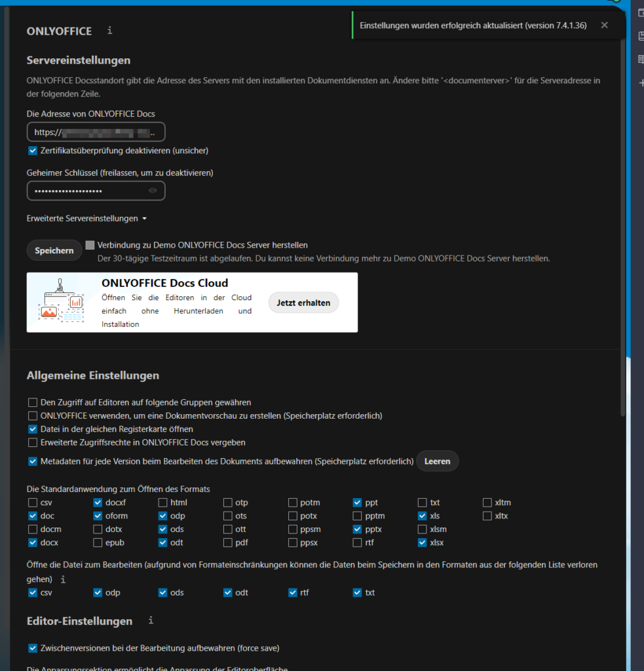Click the Speichern button
The width and height of the screenshot is (644, 671).
(x=54, y=250)
